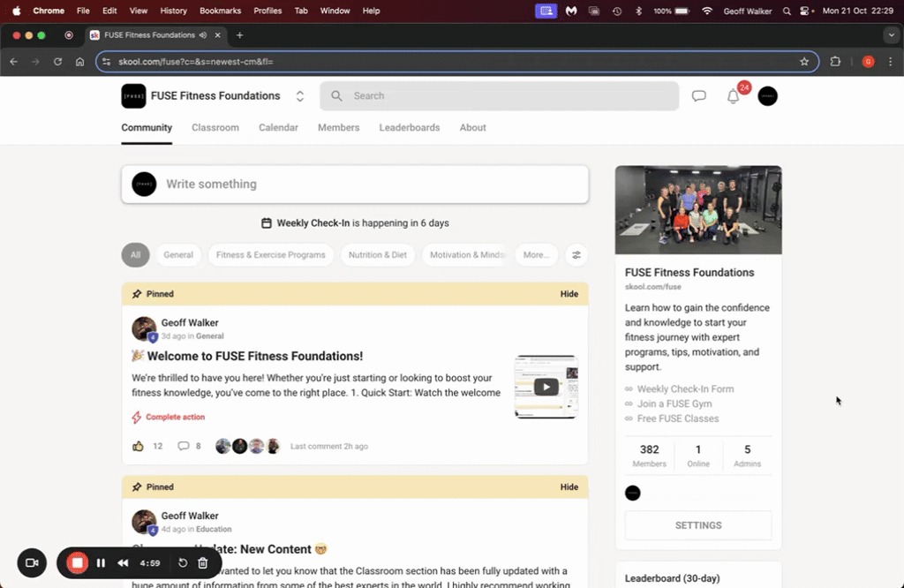Screen dimensions: 904x588
Task: Bookmark this page with star icon
Action: pyautogui.click(x=804, y=62)
